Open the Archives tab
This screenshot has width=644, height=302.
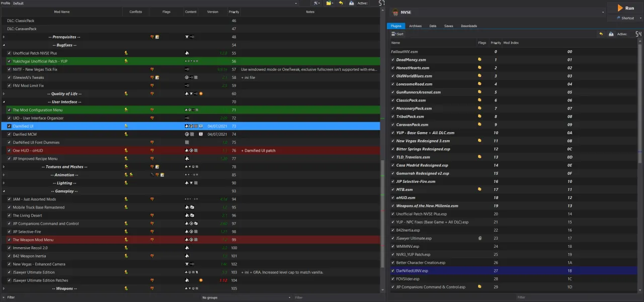[415, 26]
